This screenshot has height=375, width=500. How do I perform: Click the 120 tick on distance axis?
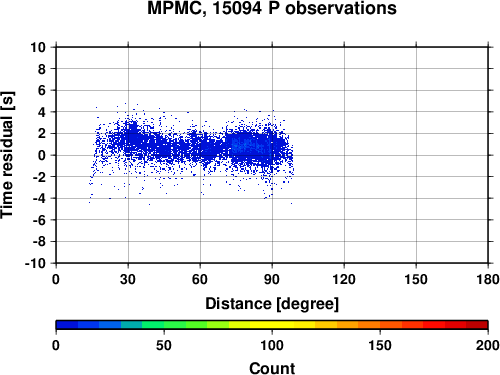coord(344,279)
